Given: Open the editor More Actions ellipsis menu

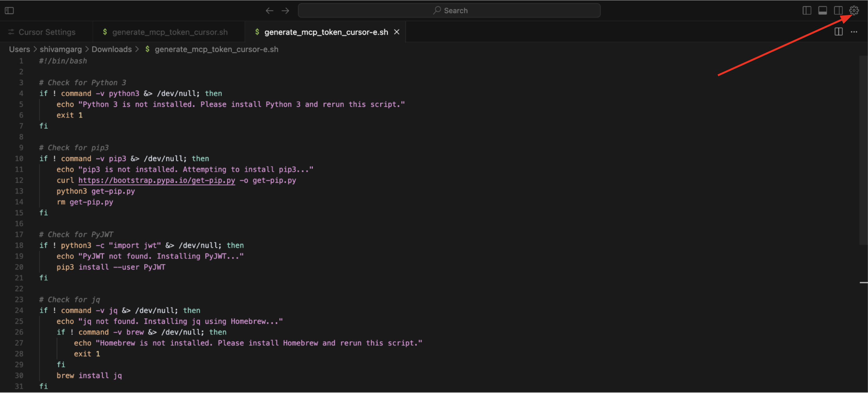Looking at the screenshot, I should coord(854,32).
